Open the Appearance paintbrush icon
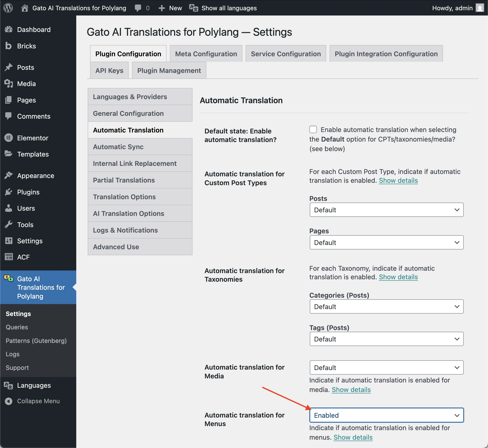Viewport: 488px width, 448px height. (9, 175)
